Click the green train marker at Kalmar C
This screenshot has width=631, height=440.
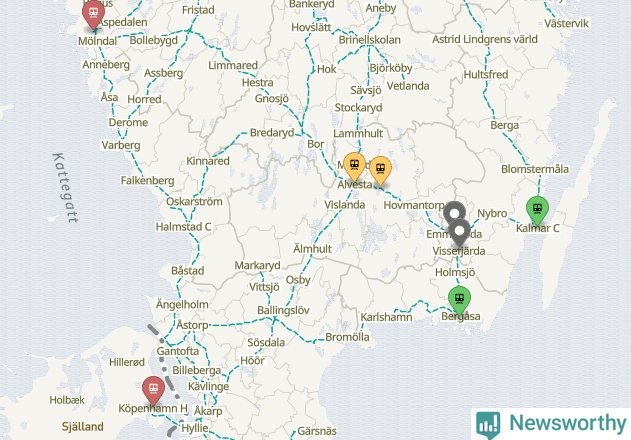(537, 210)
